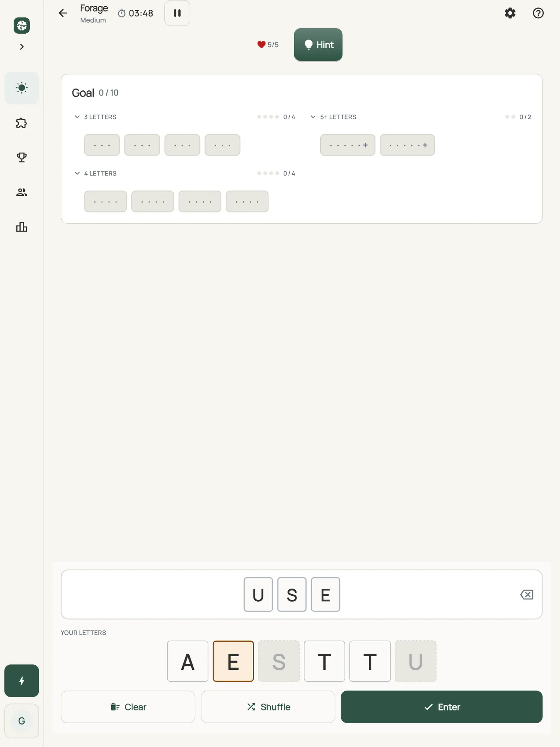
Task: Collapse the 4 Letters section
Action: [77, 173]
